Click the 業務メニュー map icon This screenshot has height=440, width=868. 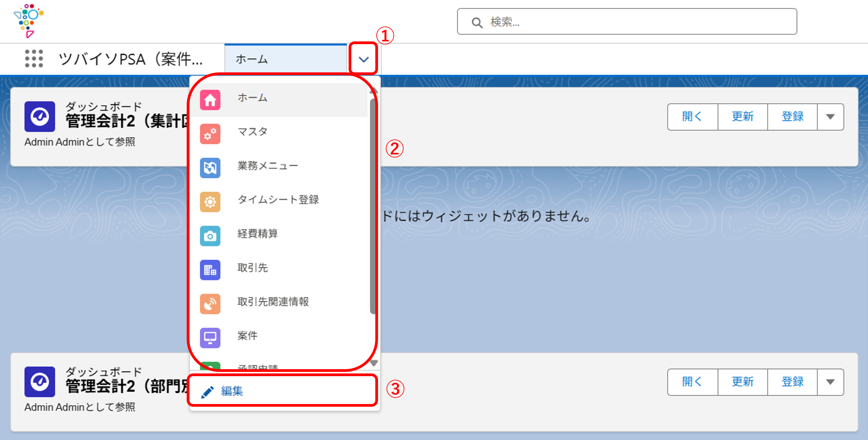pos(210,168)
